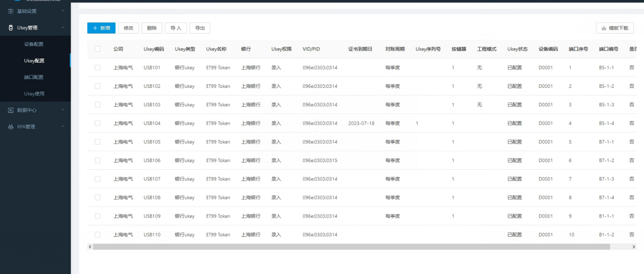Open the Ukey使用 submenu item
This screenshot has width=644, height=274.
[x=35, y=94]
